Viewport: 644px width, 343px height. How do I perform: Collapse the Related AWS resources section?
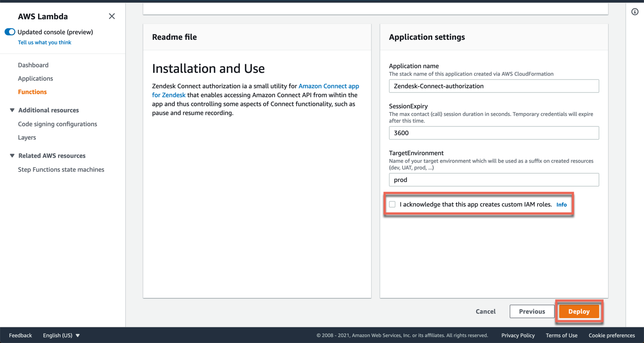pyautogui.click(x=12, y=156)
